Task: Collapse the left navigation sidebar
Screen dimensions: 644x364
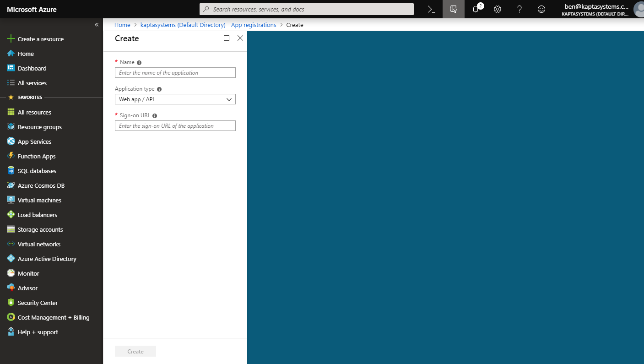Action: [x=96, y=24]
